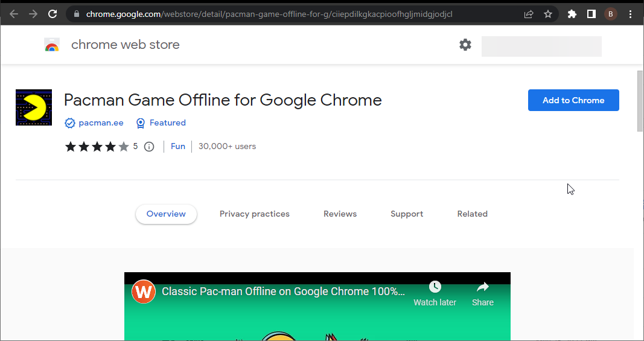The height and width of the screenshot is (341, 644).
Task: Open pacman.ee publisher link
Action: 101,123
